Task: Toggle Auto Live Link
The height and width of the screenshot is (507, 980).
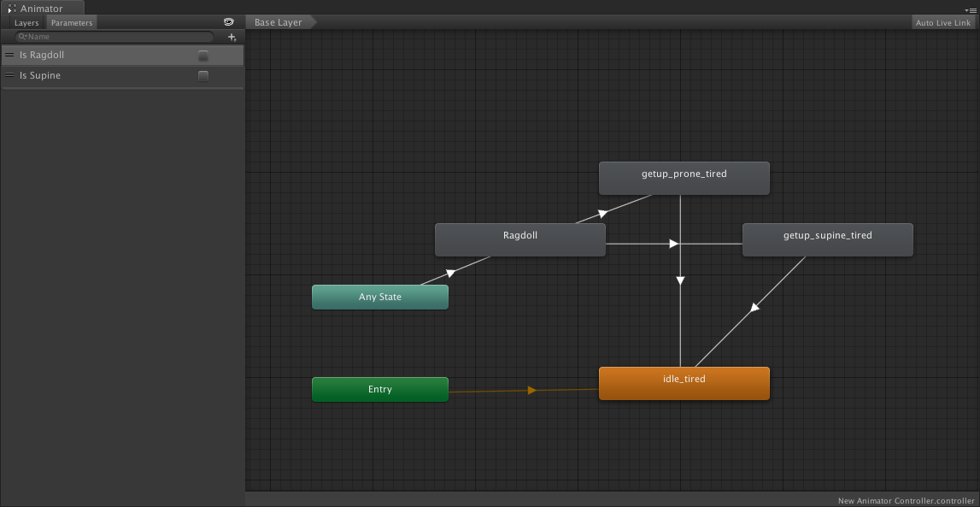Action: coord(942,22)
